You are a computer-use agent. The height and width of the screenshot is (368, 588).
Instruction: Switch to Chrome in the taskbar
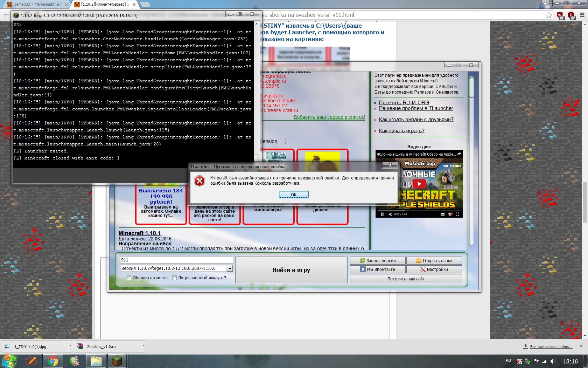pyautogui.click(x=53, y=361)
